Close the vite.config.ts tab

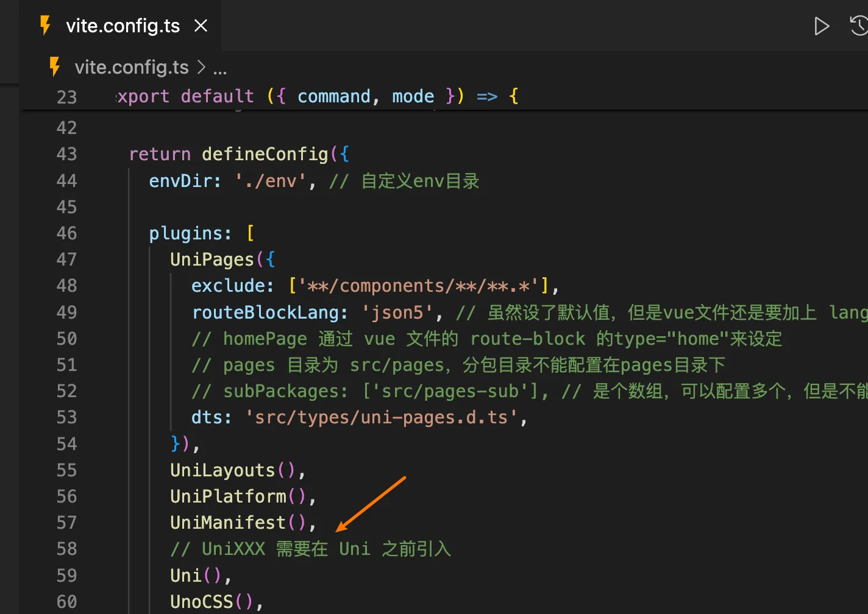coord(201,26)
